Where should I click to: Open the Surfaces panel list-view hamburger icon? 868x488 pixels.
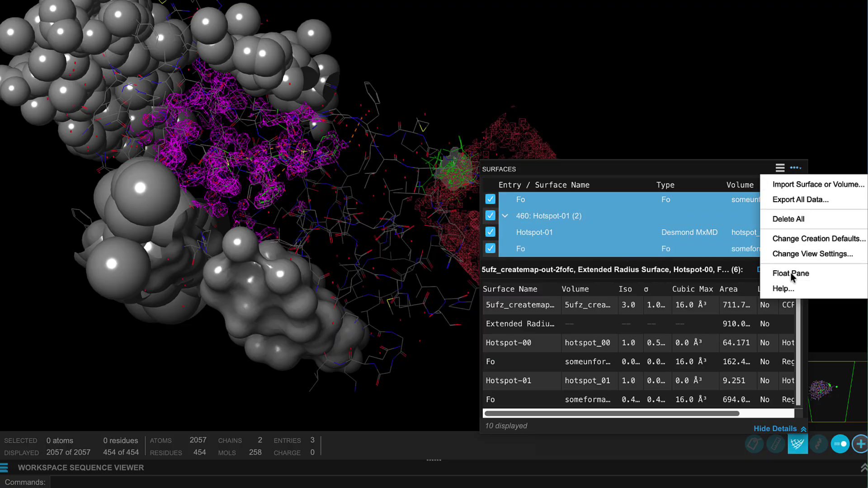(x=780, y=168)
